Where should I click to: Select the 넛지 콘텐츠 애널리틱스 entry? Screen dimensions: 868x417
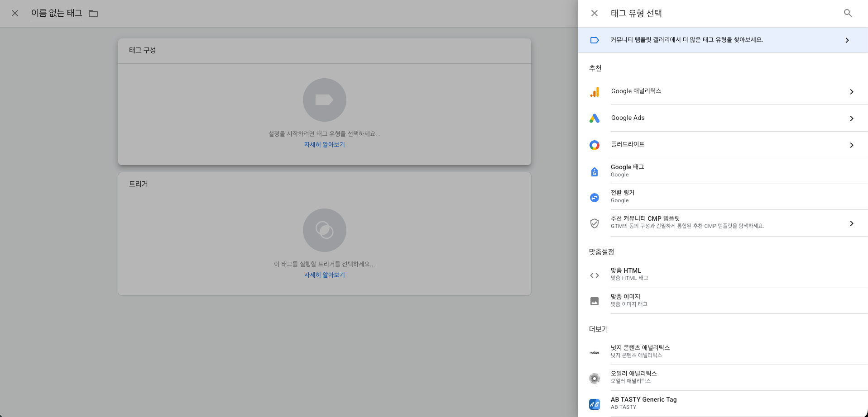640,351
